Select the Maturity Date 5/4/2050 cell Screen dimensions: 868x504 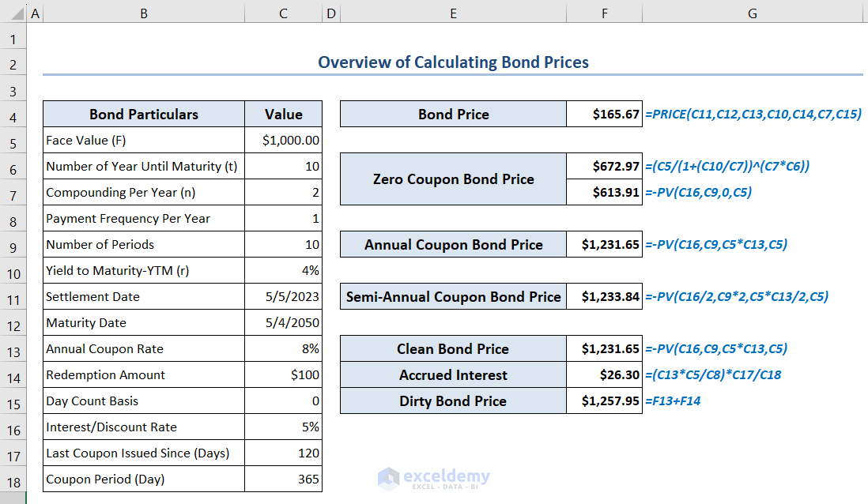[284, 323]
